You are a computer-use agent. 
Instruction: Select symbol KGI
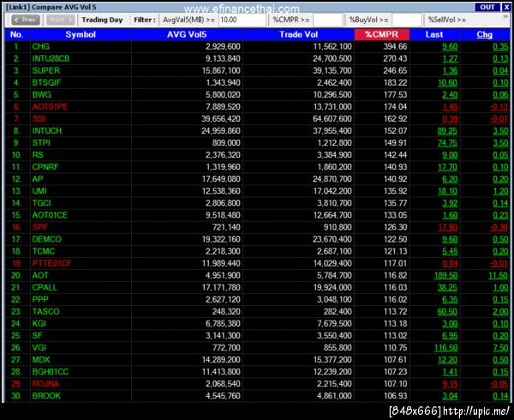point(39,324)
